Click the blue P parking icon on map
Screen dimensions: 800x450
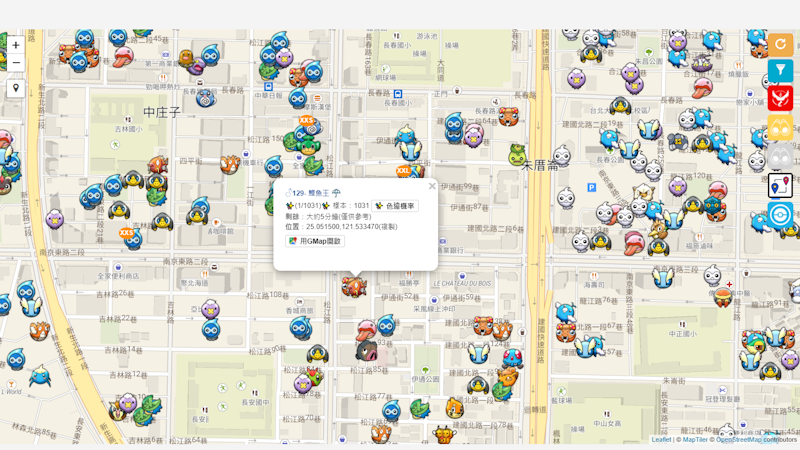591,187
